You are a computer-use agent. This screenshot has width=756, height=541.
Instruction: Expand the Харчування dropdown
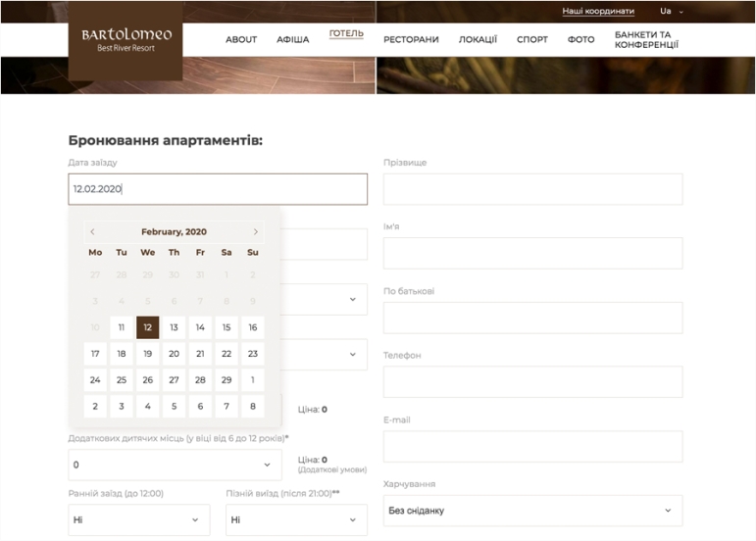coord(532,511)
